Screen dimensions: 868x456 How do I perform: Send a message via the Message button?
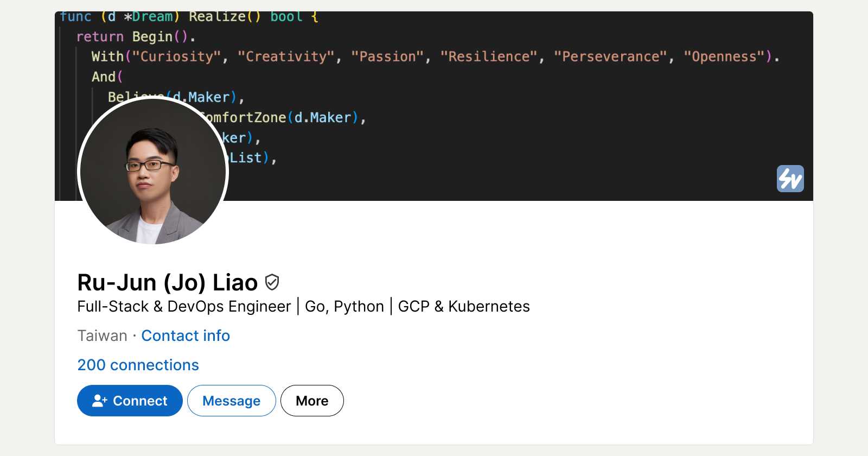(x=231, y=401)
